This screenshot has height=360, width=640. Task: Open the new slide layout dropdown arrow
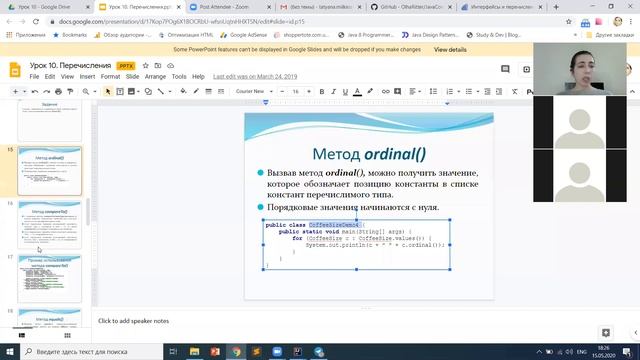pos(24,92)
